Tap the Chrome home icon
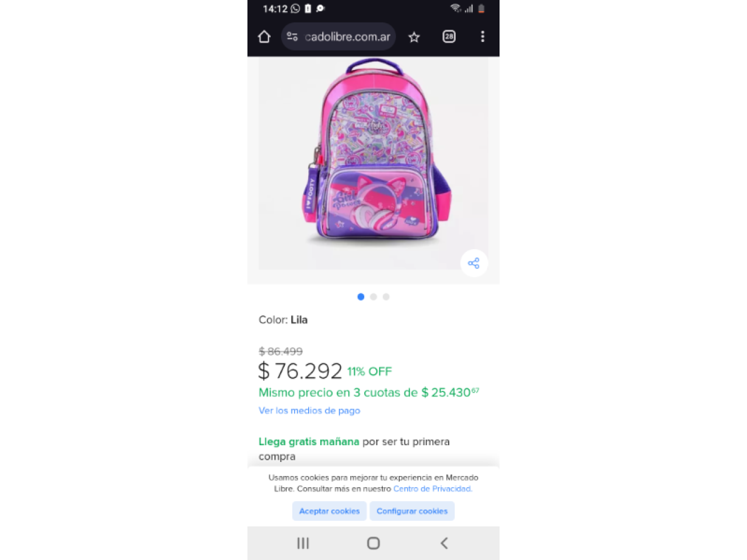The image size is (747, 560). click(264, 37)
